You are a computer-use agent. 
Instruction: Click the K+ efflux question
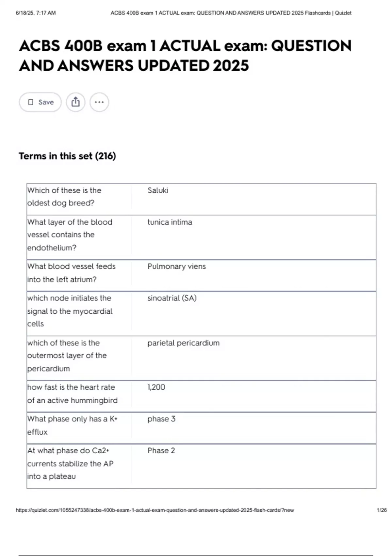pos(73,425)
